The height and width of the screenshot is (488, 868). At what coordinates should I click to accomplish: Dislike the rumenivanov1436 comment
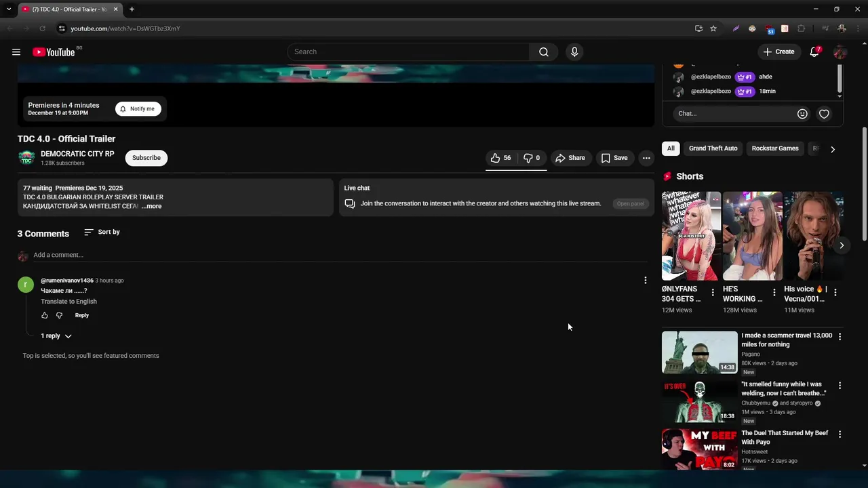[x=59, y=315]
